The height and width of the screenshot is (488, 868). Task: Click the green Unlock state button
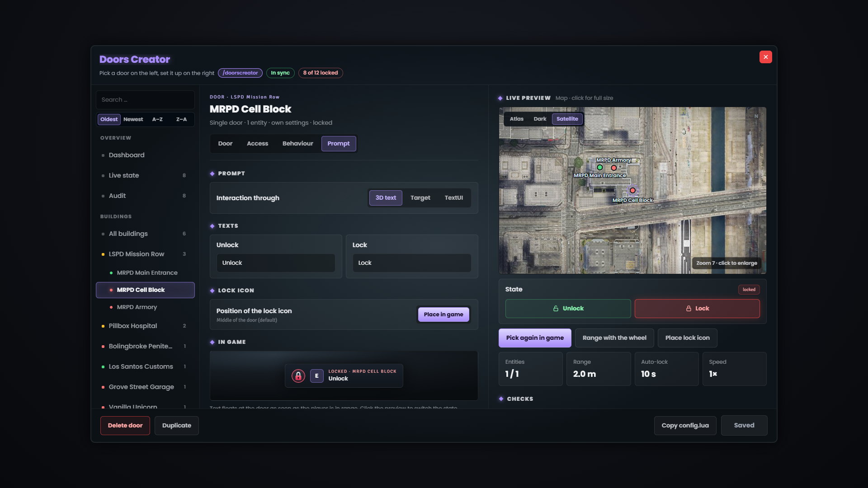coord(568,309)
